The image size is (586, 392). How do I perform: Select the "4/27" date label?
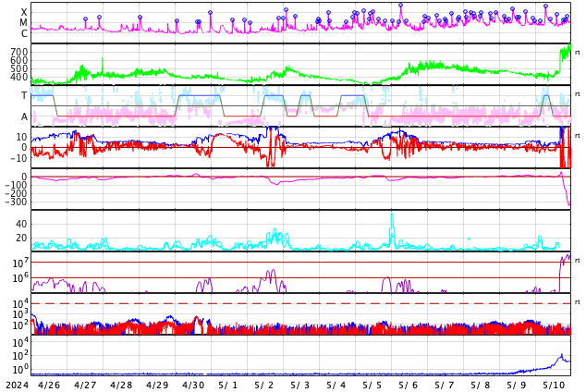[x=85, y=386]
